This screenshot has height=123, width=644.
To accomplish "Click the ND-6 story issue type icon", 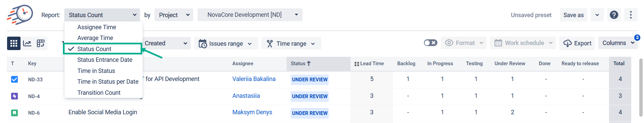I will point(14,113).
